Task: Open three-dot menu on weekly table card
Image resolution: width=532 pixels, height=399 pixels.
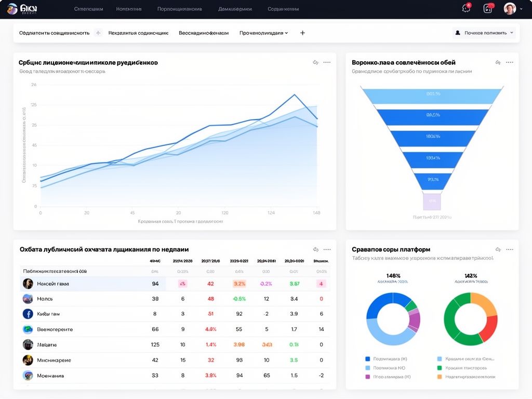Action: (x=327, y=249)
